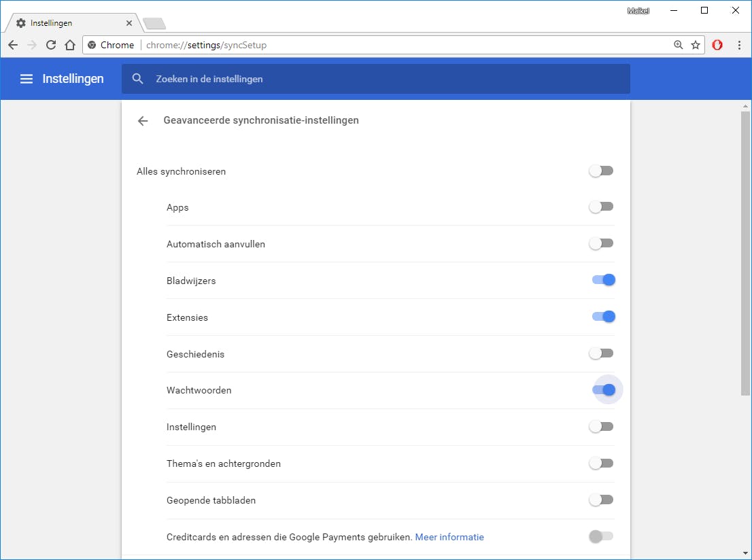The width and height of the screenshot is (752, 560).
Task: Open the Instellingen hamburger menu
Action: click(x=27, y=79)
